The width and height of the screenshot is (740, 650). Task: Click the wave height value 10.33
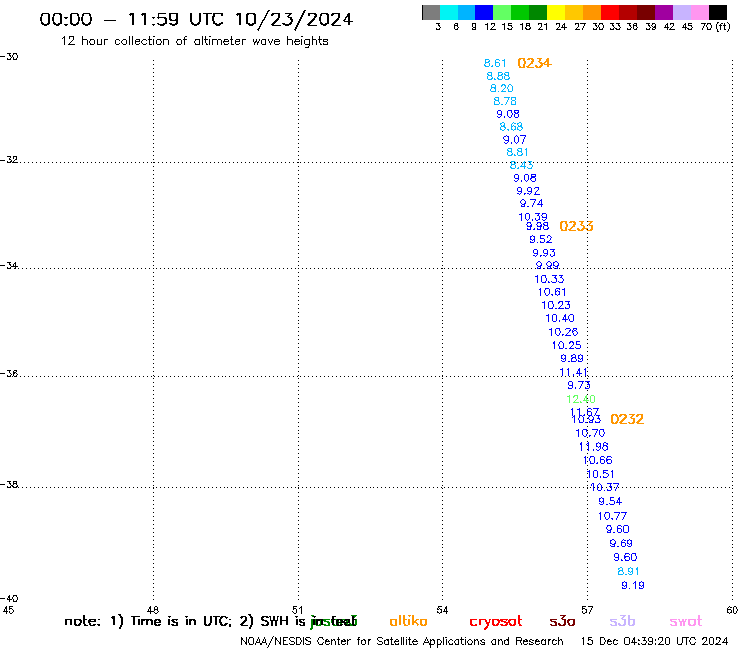pos(549,279)
